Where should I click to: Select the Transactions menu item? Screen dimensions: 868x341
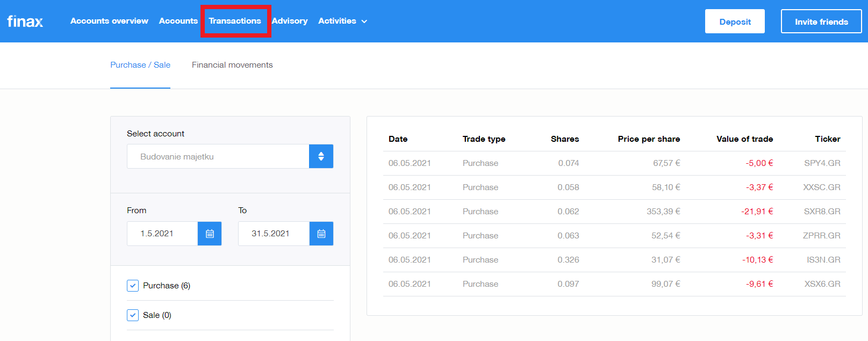[x=235, y=21]
